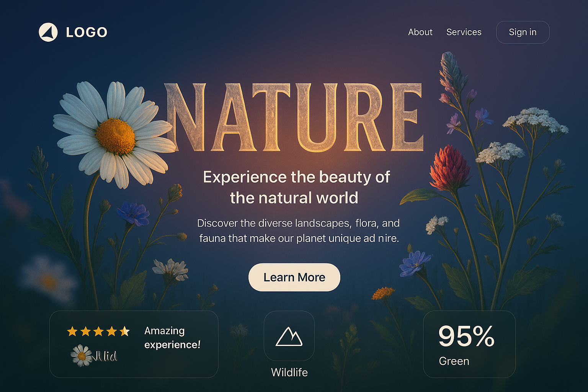
Task: Select the third rating star
Action: 98,331
